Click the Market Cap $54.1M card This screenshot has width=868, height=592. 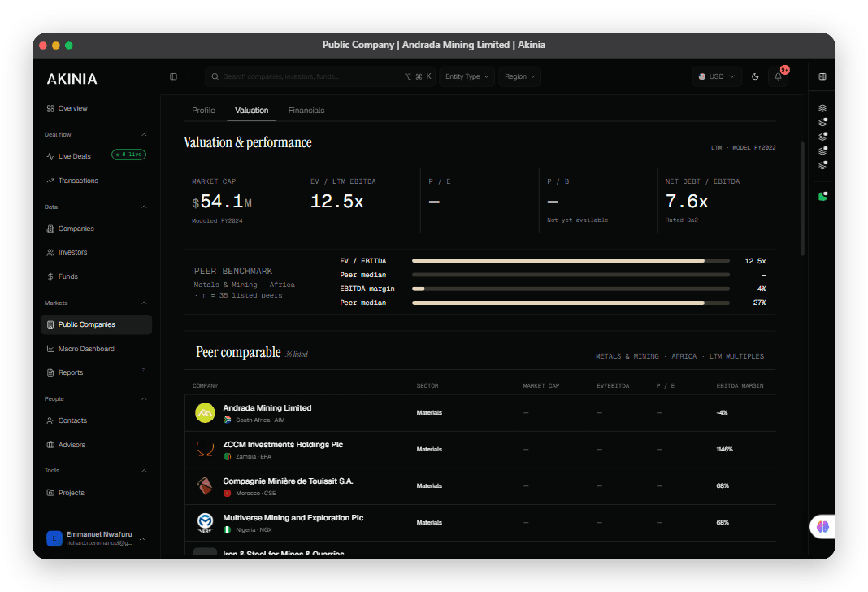click(243, 201)
